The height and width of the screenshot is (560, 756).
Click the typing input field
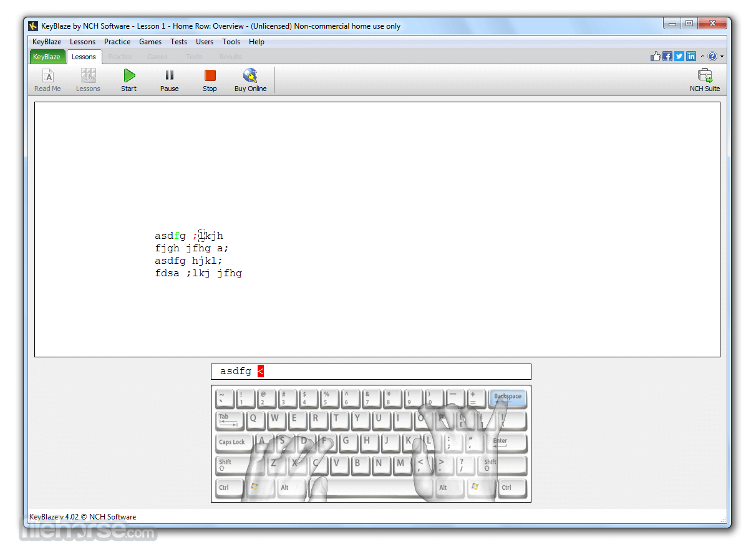(371, 372)
